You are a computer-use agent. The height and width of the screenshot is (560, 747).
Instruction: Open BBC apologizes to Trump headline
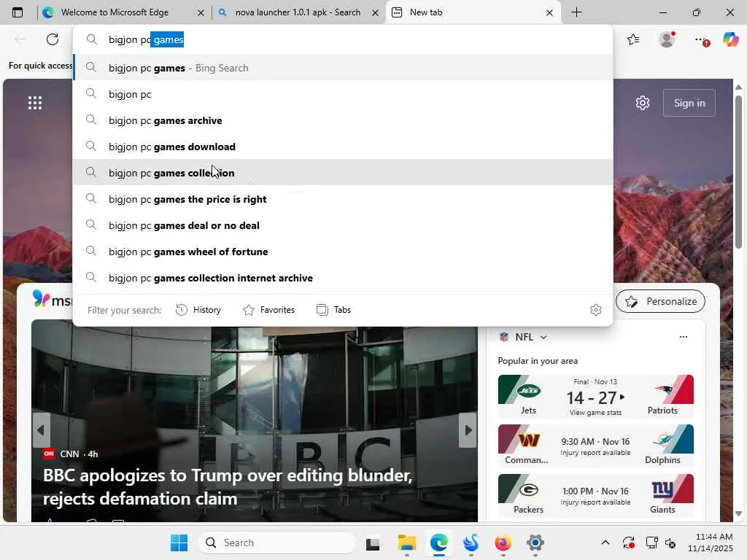point(228,487)
